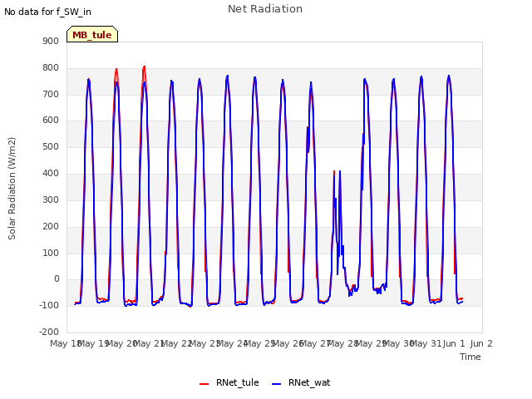Image resolution: width=532 pixels, height=399 pixels.
Task: Click the 900 y-axis tick label
Action: 51,41
